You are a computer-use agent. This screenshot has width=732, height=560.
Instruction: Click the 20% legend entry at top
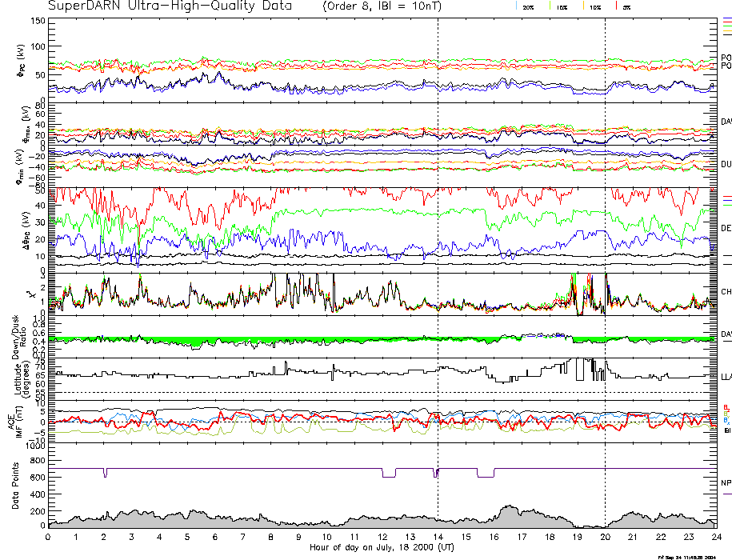click(528, 6)
